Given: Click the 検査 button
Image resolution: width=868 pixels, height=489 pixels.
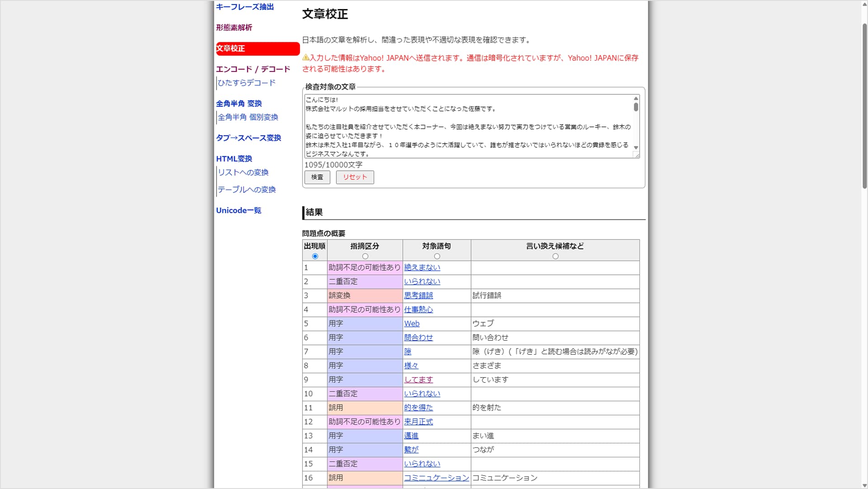Looking at the screenshot, I should 317,177.
